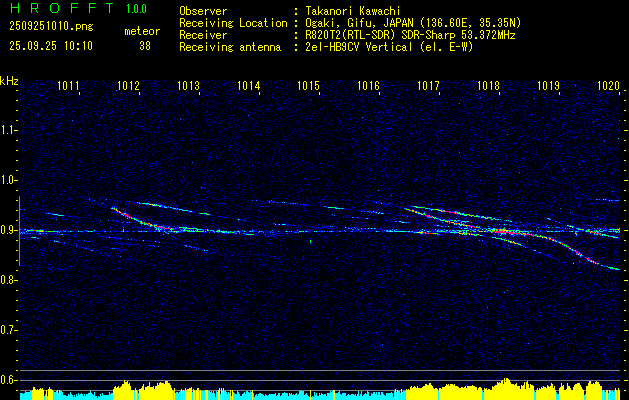The width and height of the screenshot is (629, 400).
Task: Click the 'meteor' label
Action: coord(142,31)
